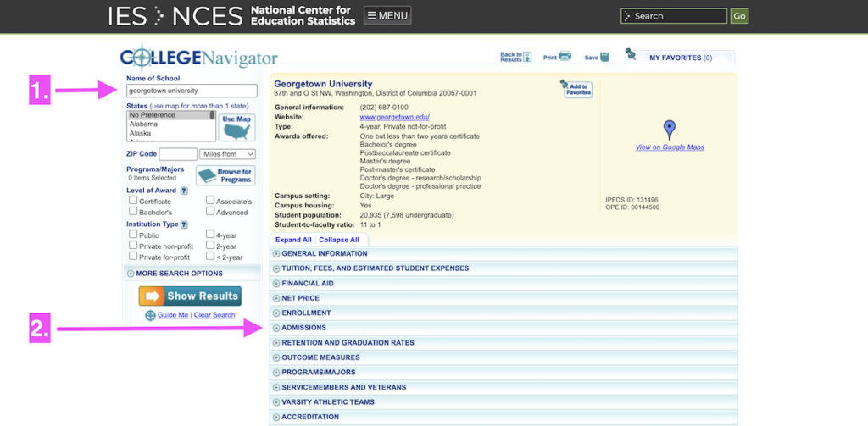Click the Name of School input
The image size is (868, 426).
pos(192,91)
